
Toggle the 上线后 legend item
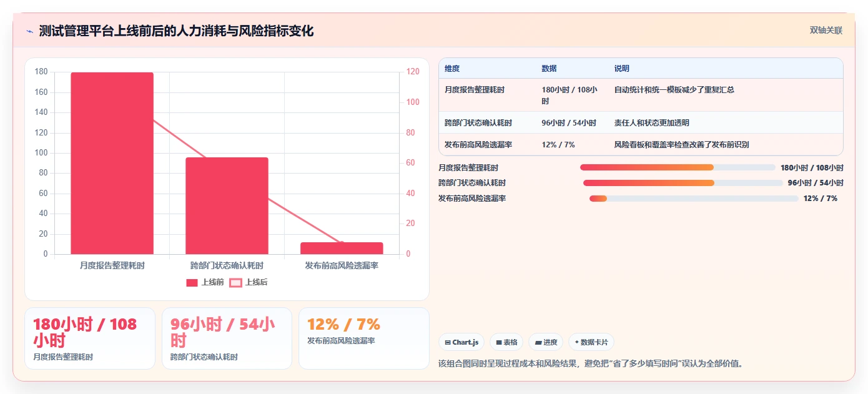tap(249, 282)
